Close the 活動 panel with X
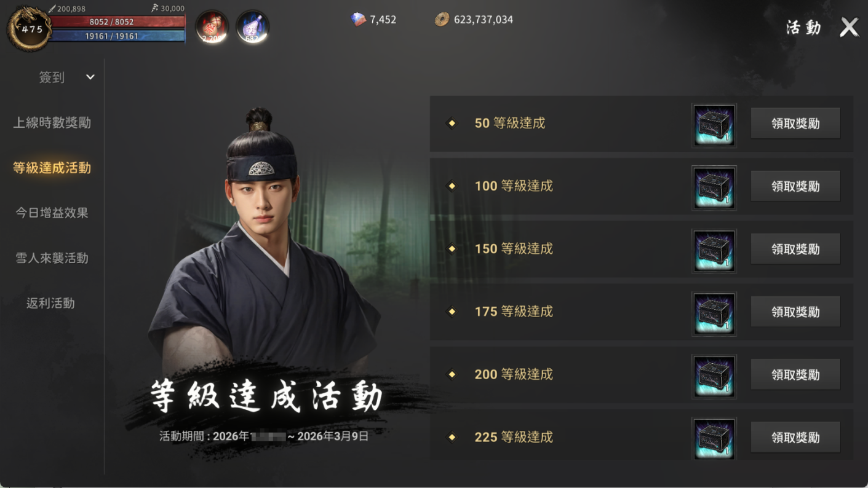The width and height of the screenshot is (868, 488). pyautogui.click(x=849, y=27)
